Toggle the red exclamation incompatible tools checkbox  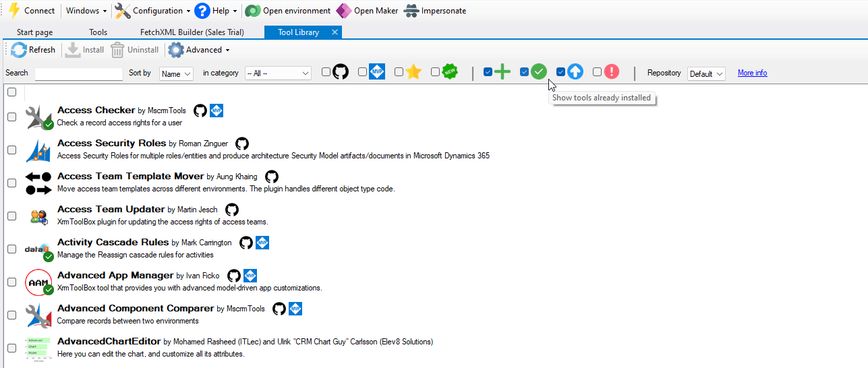(x=598, y=72)
